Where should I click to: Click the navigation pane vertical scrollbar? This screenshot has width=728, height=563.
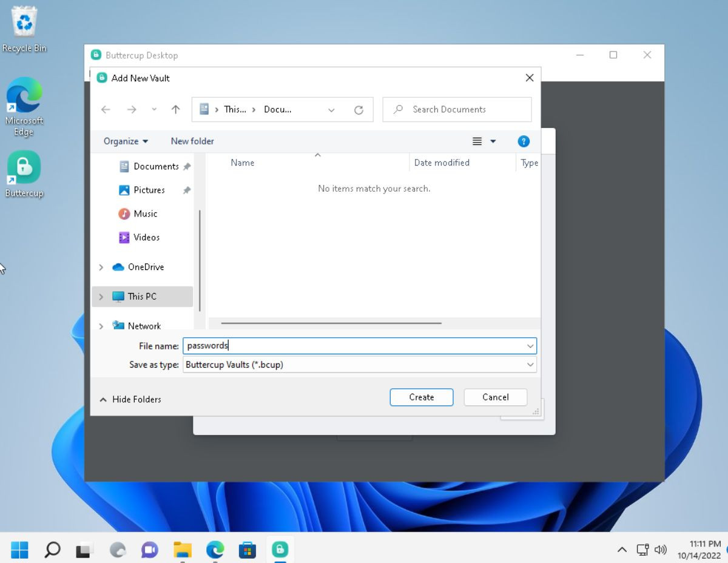point(200,260)
